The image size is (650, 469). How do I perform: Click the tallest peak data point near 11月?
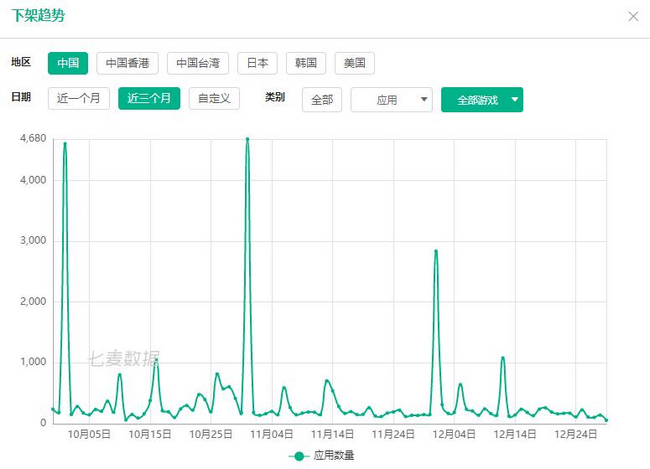[247, 139]
